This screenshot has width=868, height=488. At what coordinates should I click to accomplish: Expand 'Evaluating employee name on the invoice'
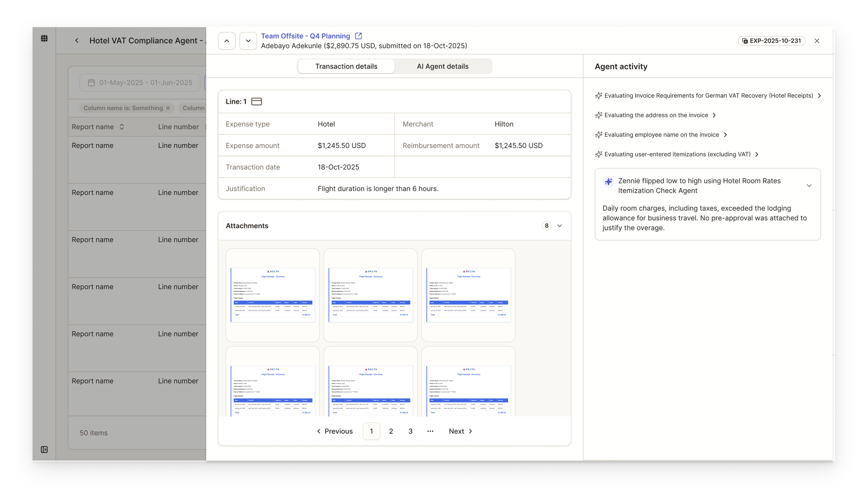(725, 135)
